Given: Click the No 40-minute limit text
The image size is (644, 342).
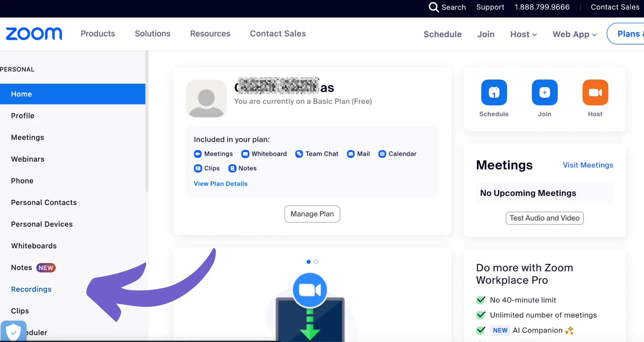Looking at the screenshot, I should [x=523, y=300].
